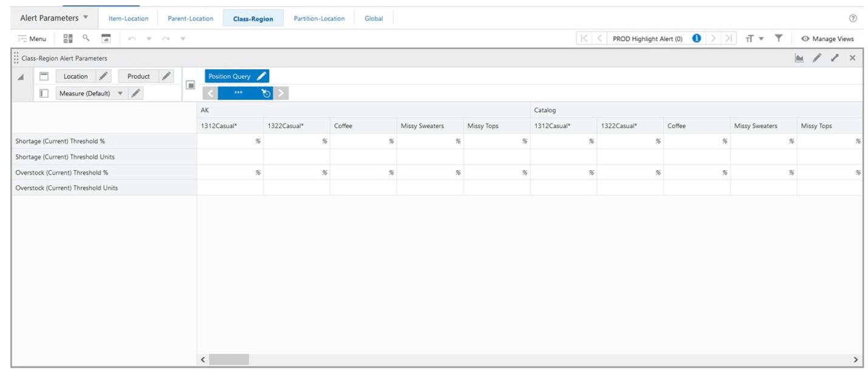Select Overstock (Current) Threshold % row header
868x372 pixels.
(104, 173)
